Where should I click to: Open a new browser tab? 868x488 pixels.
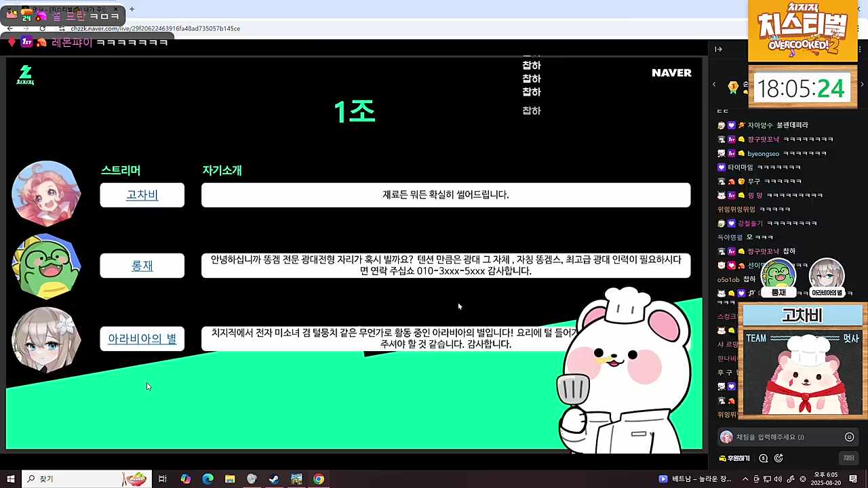(x=132, y=9)
